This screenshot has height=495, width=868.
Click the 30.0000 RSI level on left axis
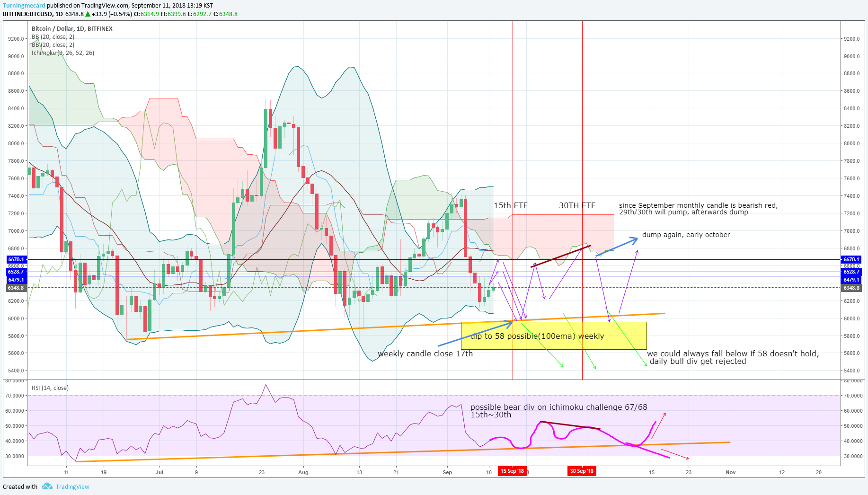point(15,456)
